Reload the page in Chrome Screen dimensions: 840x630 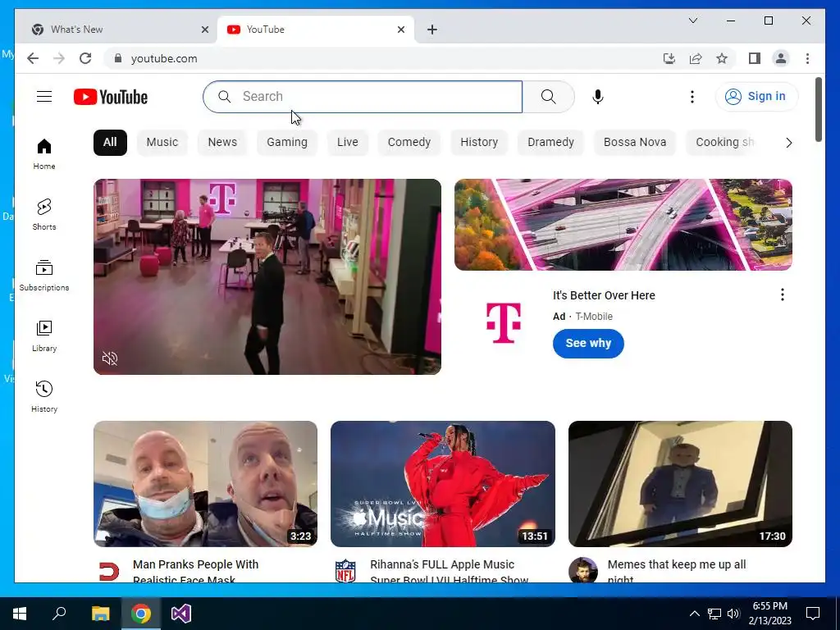pos(85,58)
